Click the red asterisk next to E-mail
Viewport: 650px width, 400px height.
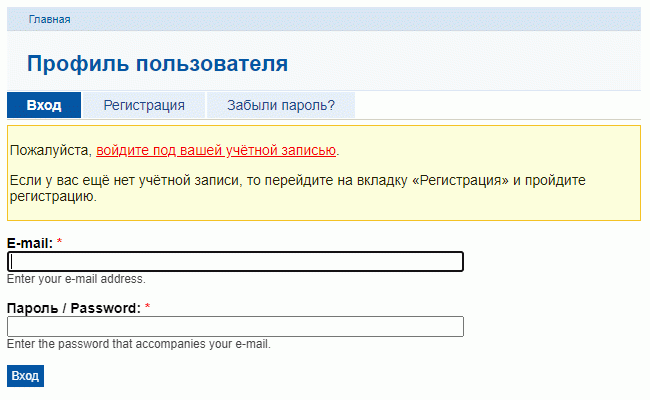coord(59,242)
